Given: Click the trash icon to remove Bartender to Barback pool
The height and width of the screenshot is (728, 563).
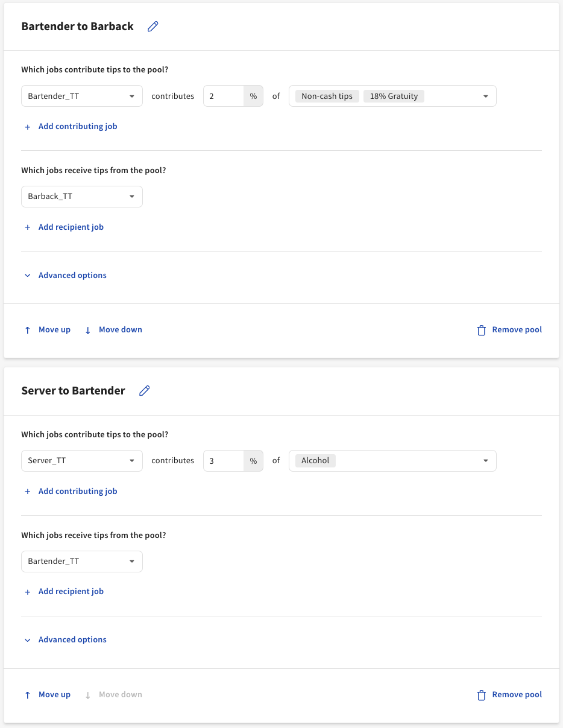Looking at the screenshot, I should 481,330.
